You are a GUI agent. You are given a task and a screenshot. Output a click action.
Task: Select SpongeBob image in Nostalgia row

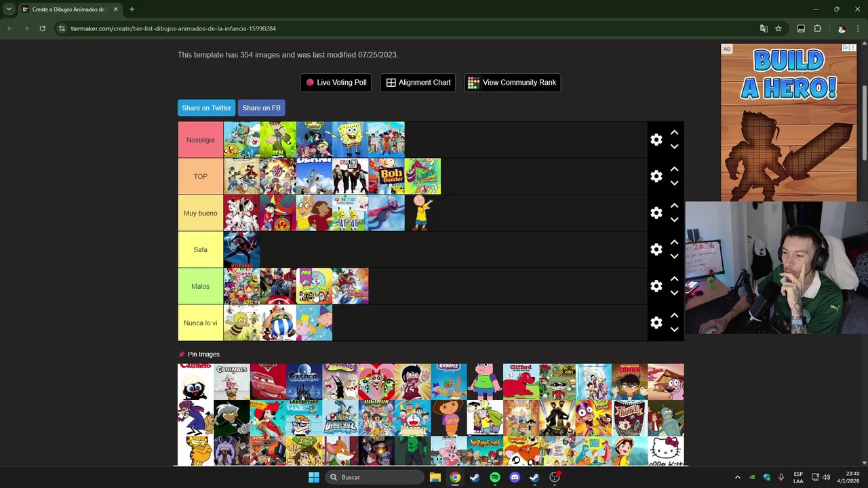coord(350,140)
